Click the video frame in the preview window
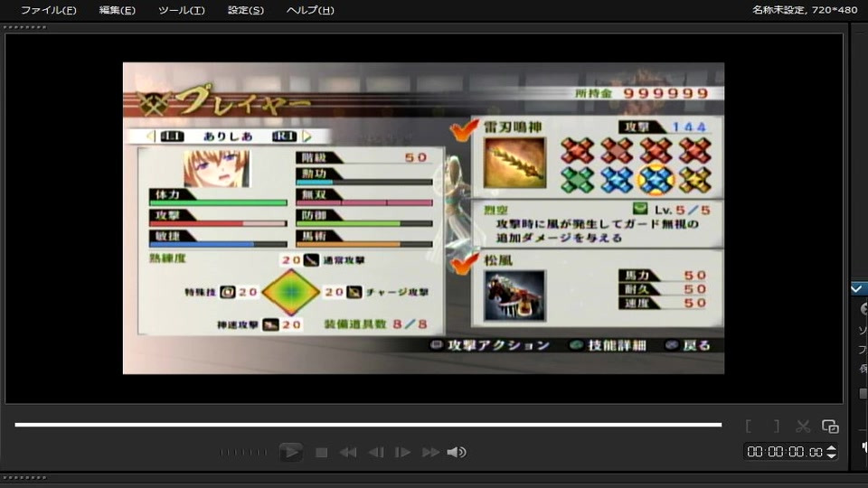Screen dimensions: 868x488 click(423, 218)
